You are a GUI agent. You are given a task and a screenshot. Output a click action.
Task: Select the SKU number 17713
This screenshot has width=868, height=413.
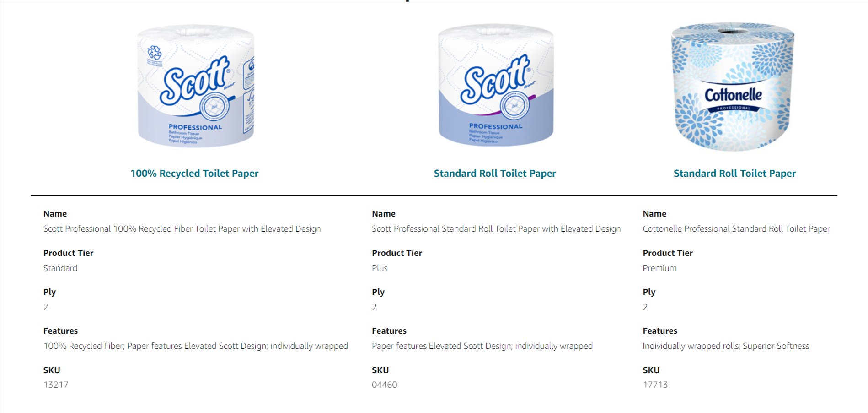(x=655, y=385)
